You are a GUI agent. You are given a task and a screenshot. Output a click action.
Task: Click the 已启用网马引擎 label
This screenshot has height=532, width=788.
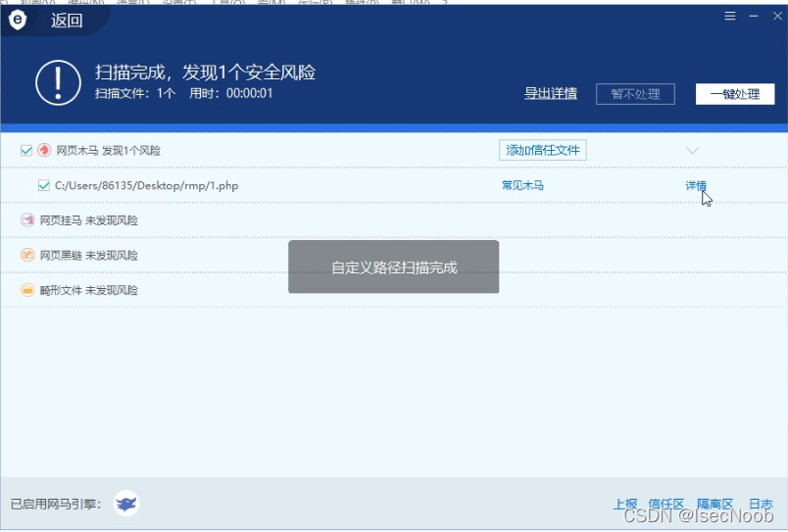(x=56, y=504)
